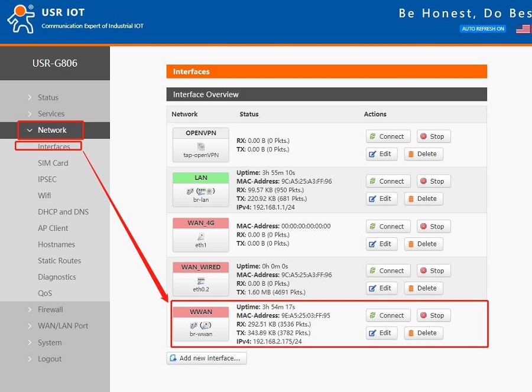
Task: Connect the OPENVPN interface
Action: (x=388, y=136)
